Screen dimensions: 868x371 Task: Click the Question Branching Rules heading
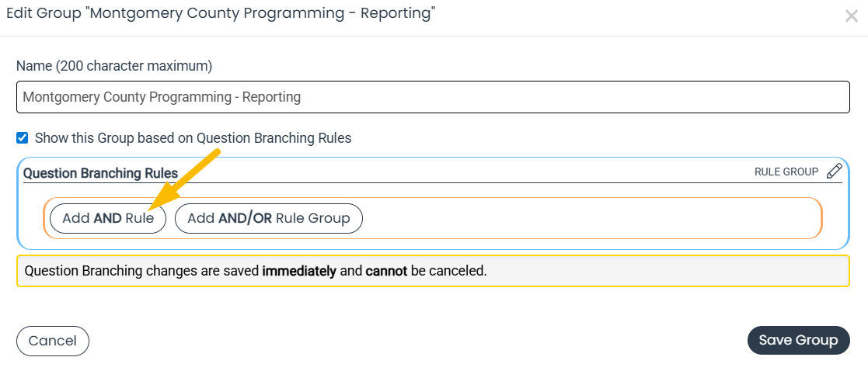pyautogui.click(x=100, y=174)
